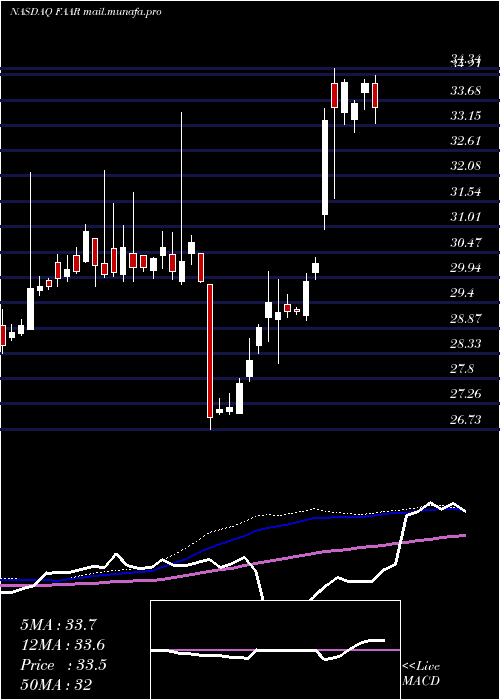Viewport: 500px width, 700px height.
Task: Click the 31.01 price axis label
Action: coord(466,217)
